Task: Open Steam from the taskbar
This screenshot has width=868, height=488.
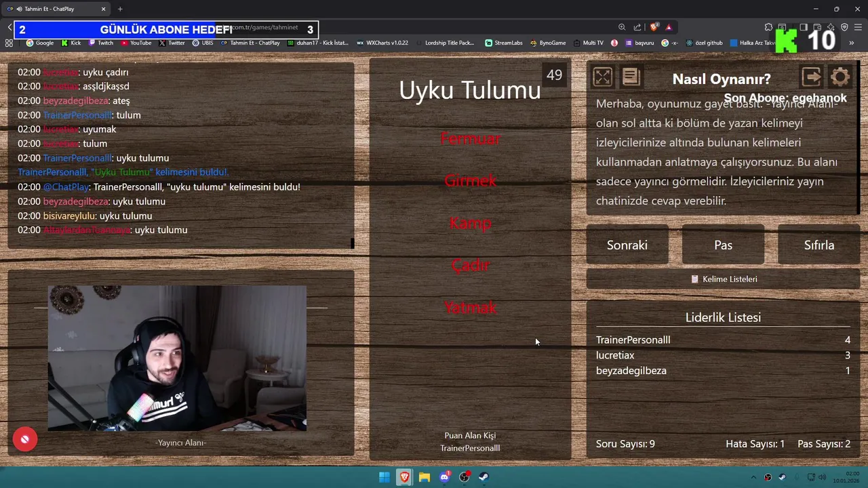Action: point(484,477)
